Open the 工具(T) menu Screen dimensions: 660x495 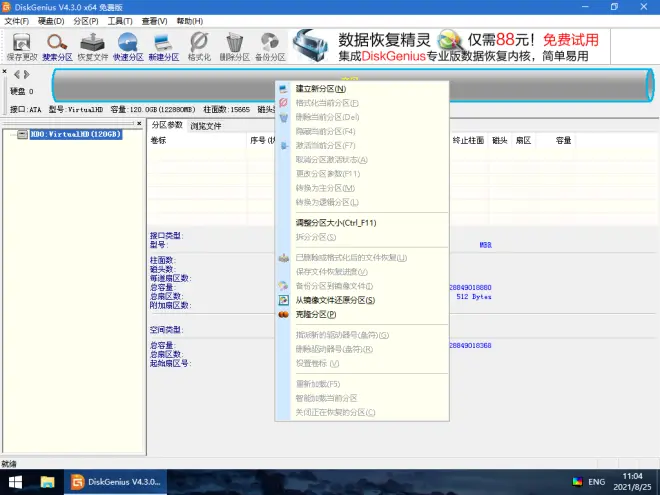click(x=120, y=21)
